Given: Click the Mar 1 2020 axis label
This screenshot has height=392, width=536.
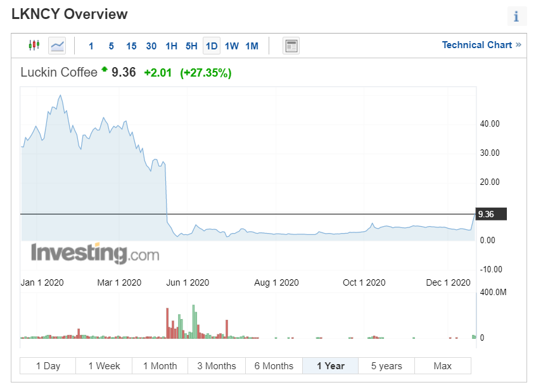Looking at the screenshot, I should [119, 282].
